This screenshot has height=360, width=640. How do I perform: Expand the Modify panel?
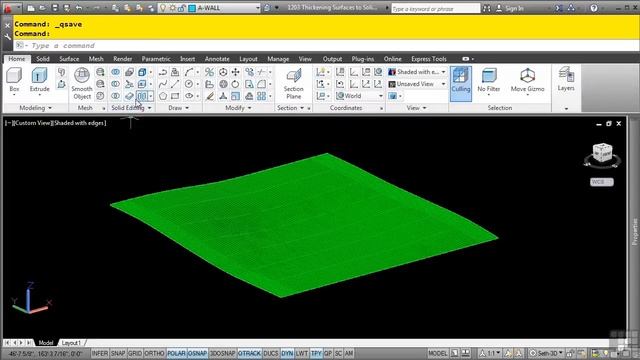(238, 108)
